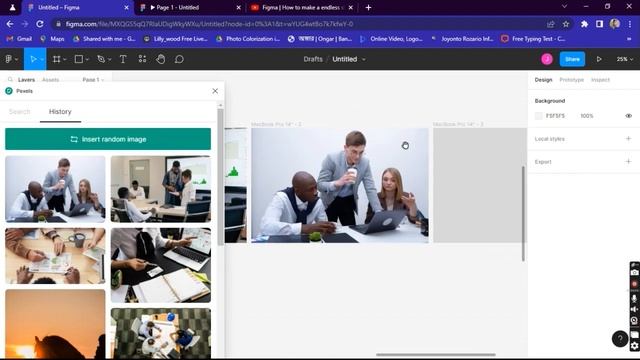The image size is (640, 360).
Task: Add an export setting plus button
Action: (629, 162)
